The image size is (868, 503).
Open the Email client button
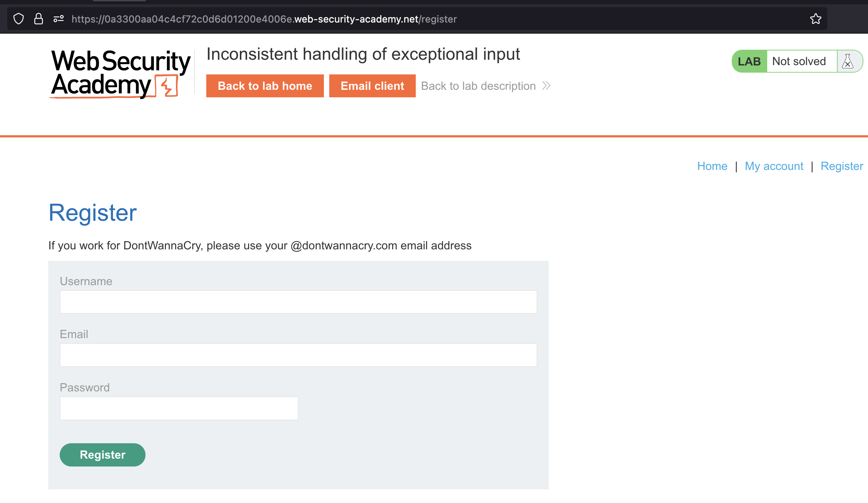(x=372, y=86)
